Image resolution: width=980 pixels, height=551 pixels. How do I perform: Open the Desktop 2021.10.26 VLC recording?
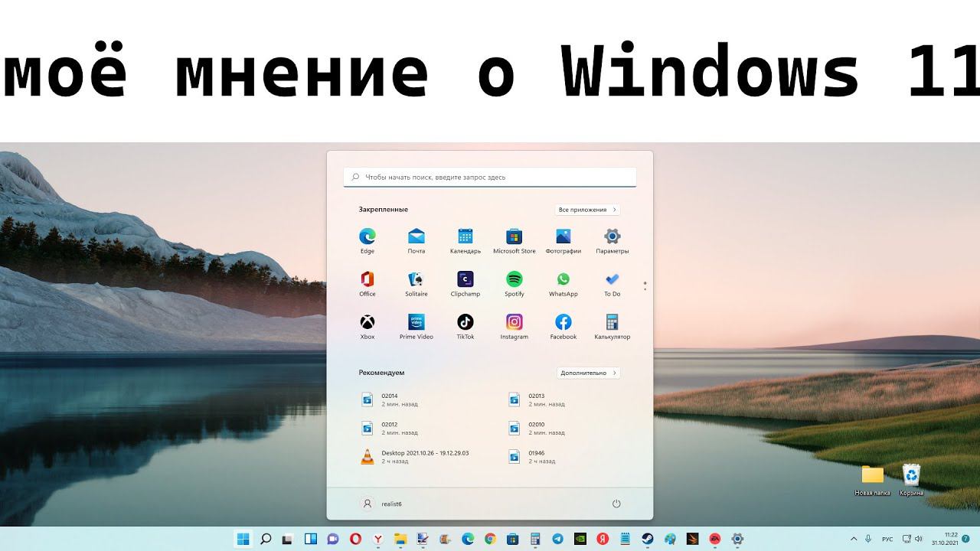pos(416,456)
